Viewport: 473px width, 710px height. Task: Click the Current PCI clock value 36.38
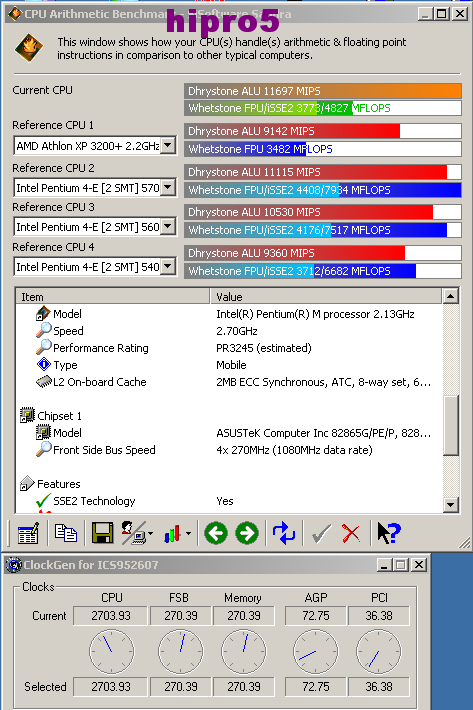379,616
